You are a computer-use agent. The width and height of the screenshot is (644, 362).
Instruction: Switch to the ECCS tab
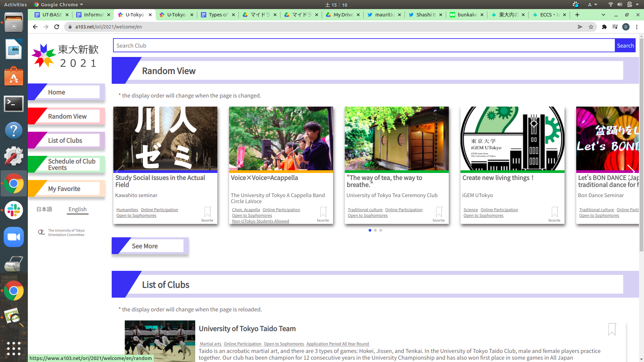coord(549,15)
